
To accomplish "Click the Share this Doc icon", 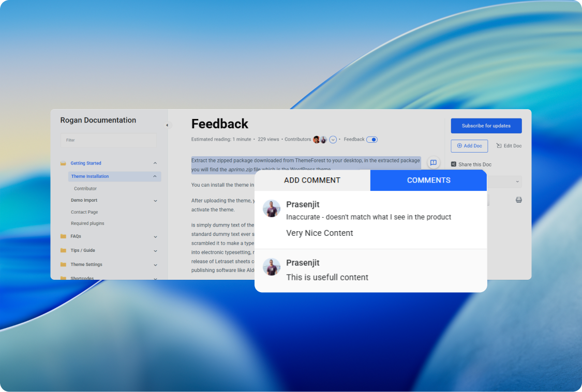I will tap(454, 164).
